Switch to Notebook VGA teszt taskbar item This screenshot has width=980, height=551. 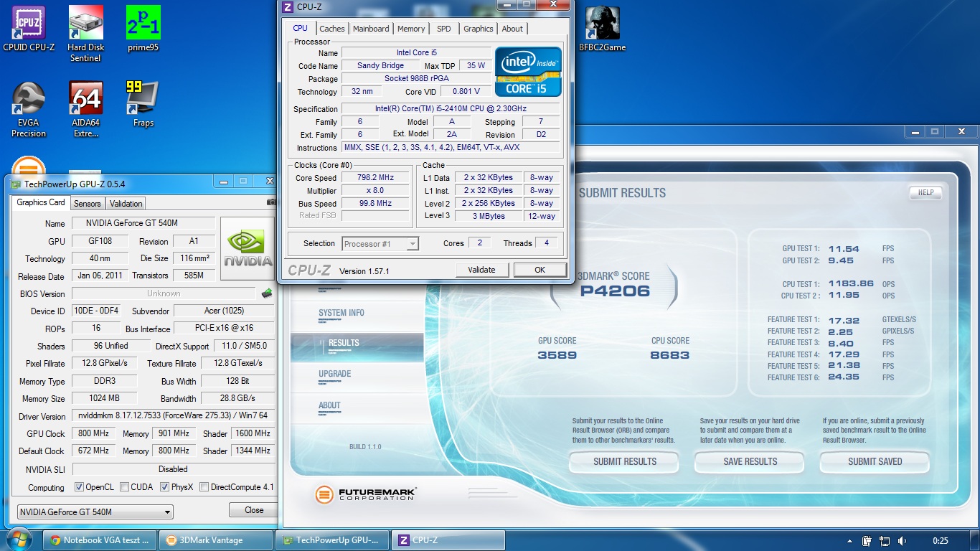pyautogui.click(x=100, y=540)
